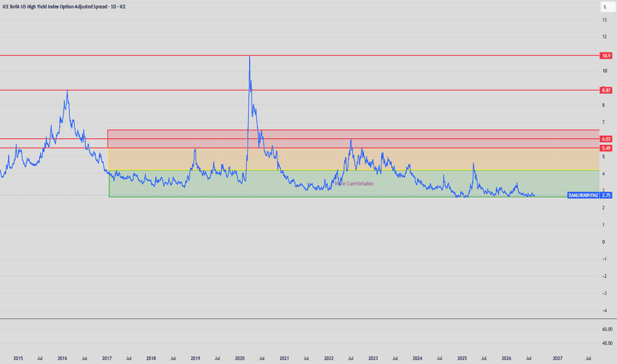Click the ICE BofA High Yield Spread title

(x=64, y=7)
